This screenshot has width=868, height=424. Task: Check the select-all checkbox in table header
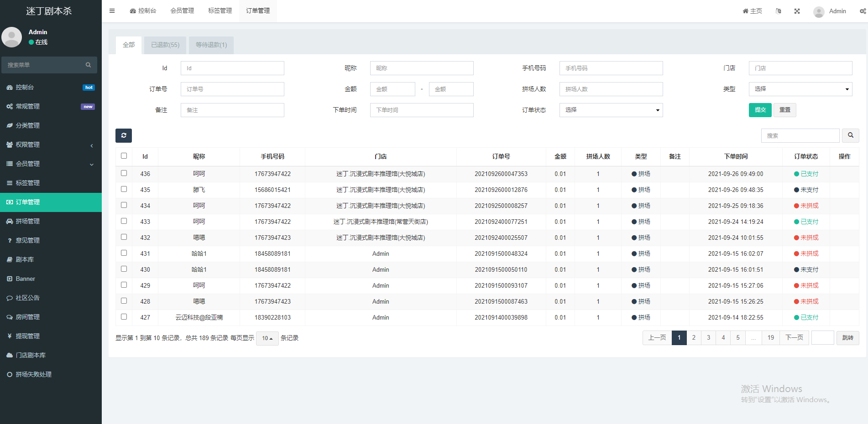(124, 156)
